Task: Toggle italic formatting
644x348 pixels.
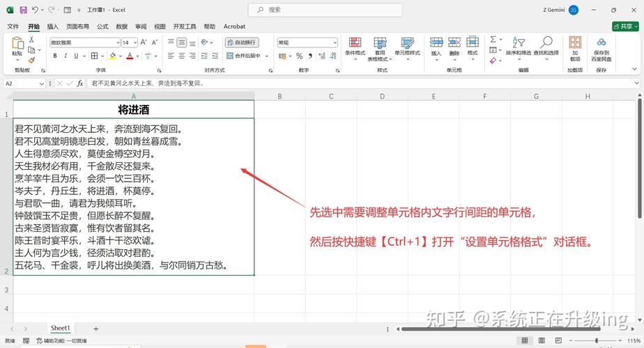Action: click(x=66, y=56)
